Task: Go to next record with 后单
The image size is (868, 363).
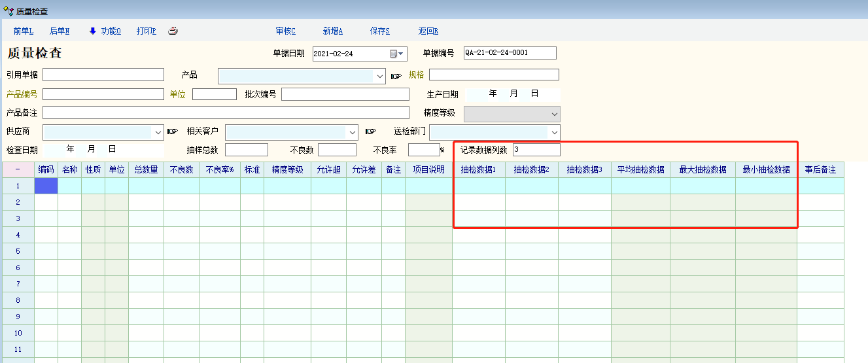Action: 60,31
